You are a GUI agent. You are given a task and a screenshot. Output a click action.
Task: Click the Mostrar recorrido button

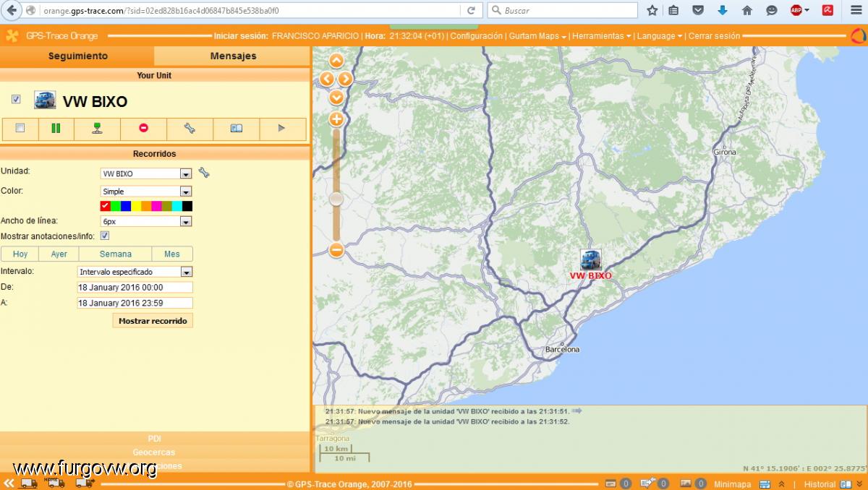pos(153,320)
